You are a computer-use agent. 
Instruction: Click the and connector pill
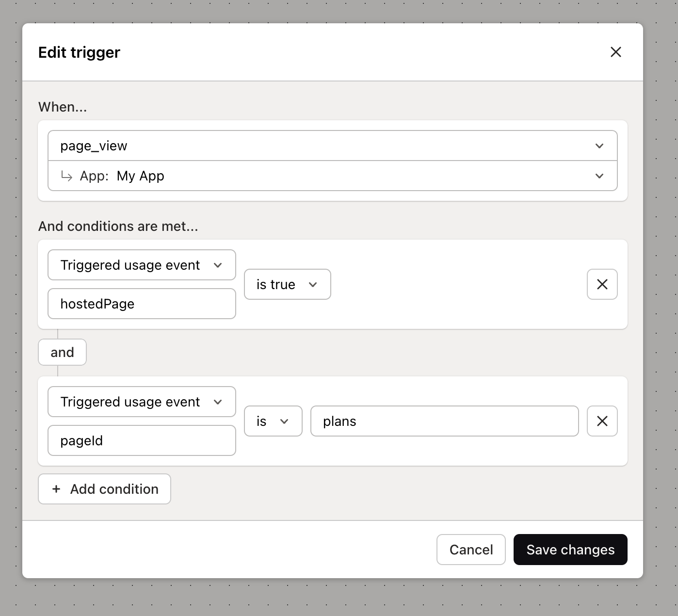(x=62, y=352)
